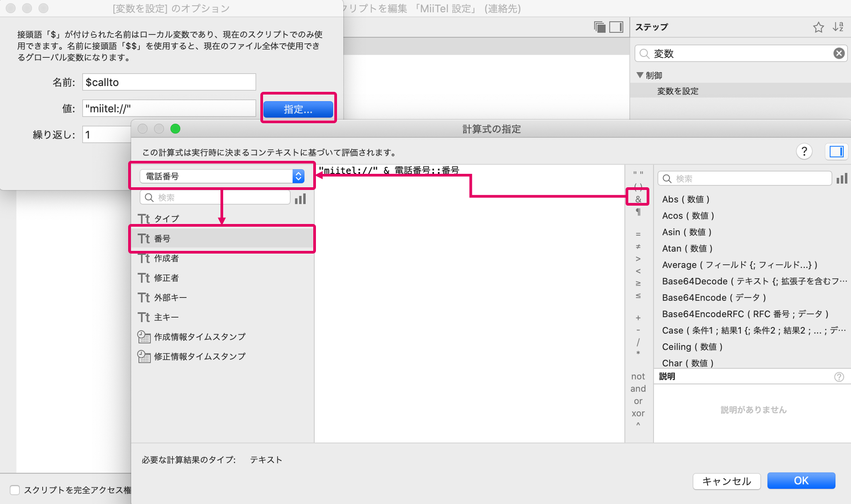
Task: Choose the Base64EncodeRFC function
Action: pos(746,314)
